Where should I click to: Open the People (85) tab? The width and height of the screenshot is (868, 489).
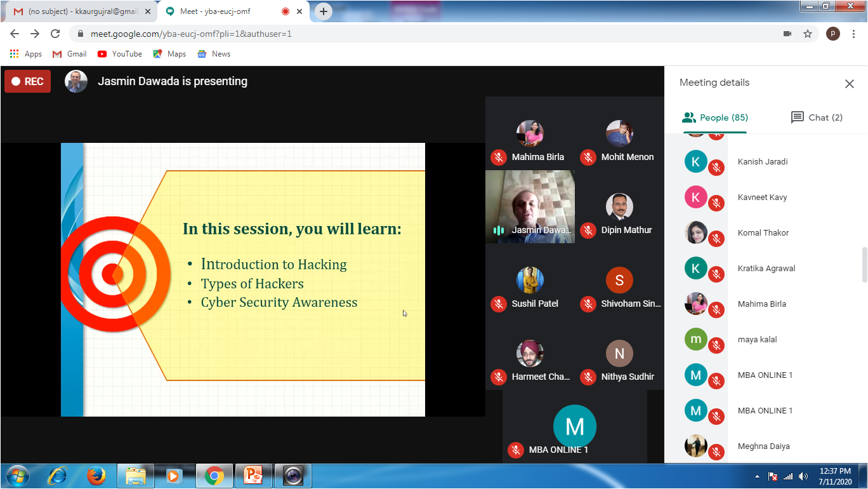(715, 117)
